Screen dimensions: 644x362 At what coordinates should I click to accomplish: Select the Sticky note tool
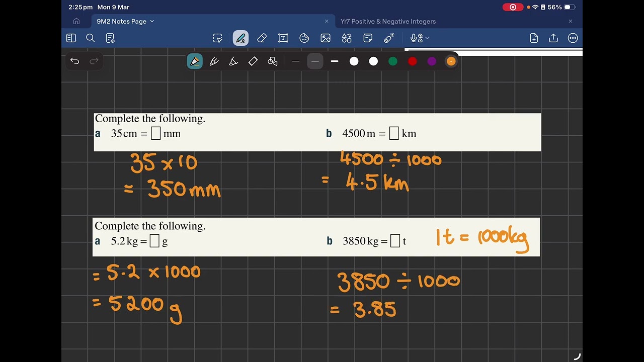[x=368, y=38]
